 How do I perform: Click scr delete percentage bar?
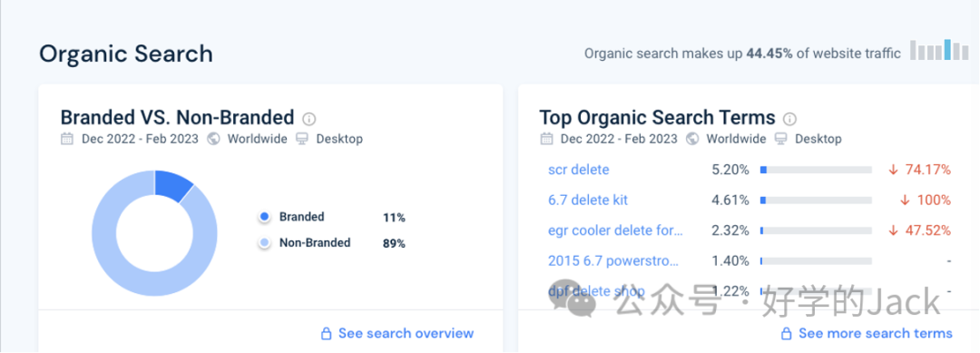(816, 170)
